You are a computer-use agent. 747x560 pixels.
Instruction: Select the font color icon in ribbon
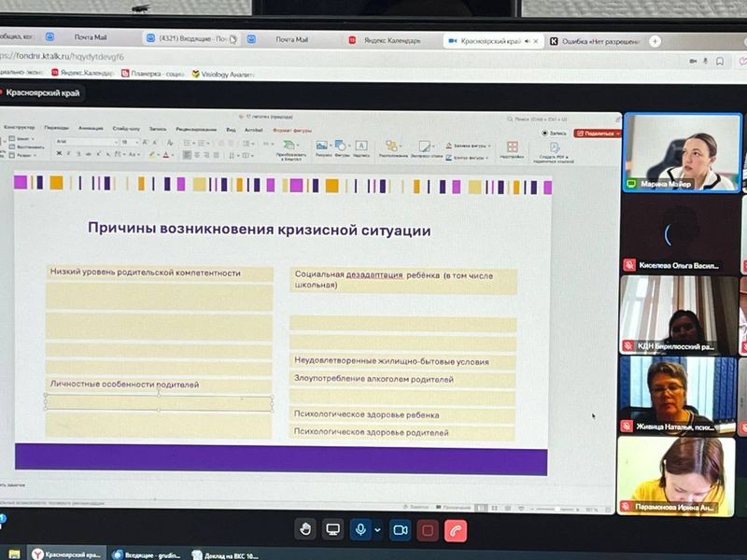point(167,155)
